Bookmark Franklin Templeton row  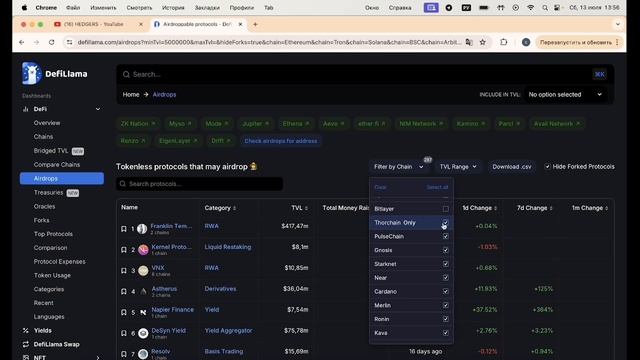(x=124, y=229)
